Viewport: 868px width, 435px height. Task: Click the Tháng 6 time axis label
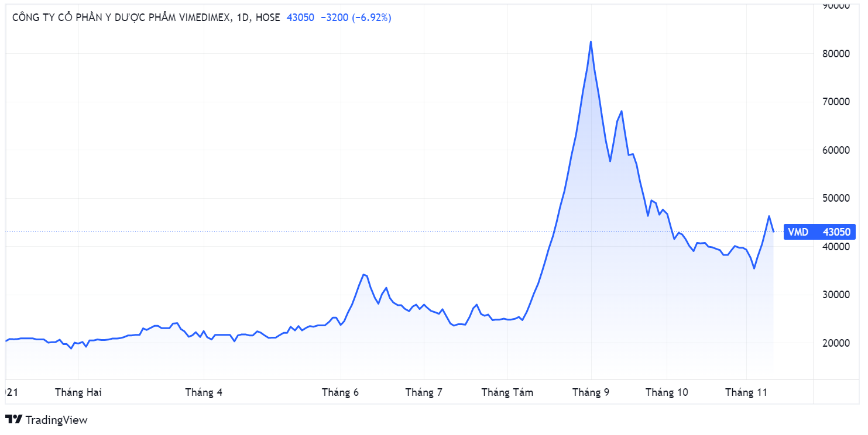point(340,392)
